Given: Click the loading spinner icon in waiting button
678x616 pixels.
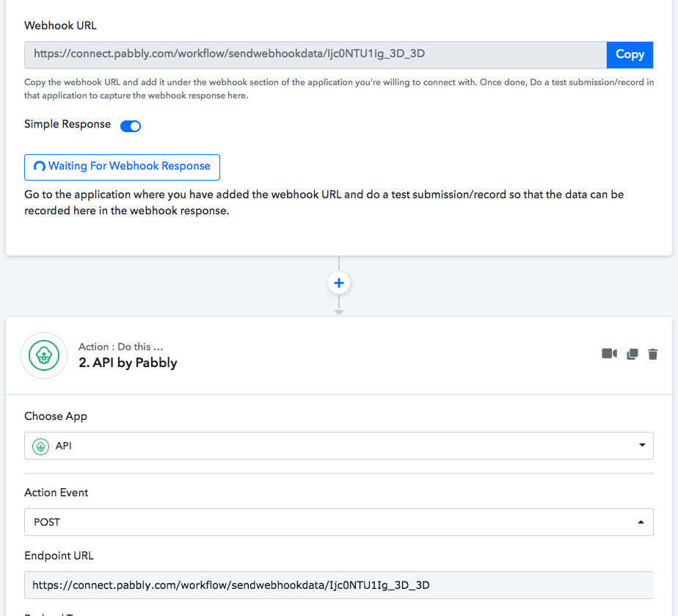Looking at the screenshot, I should click(40, 167).
